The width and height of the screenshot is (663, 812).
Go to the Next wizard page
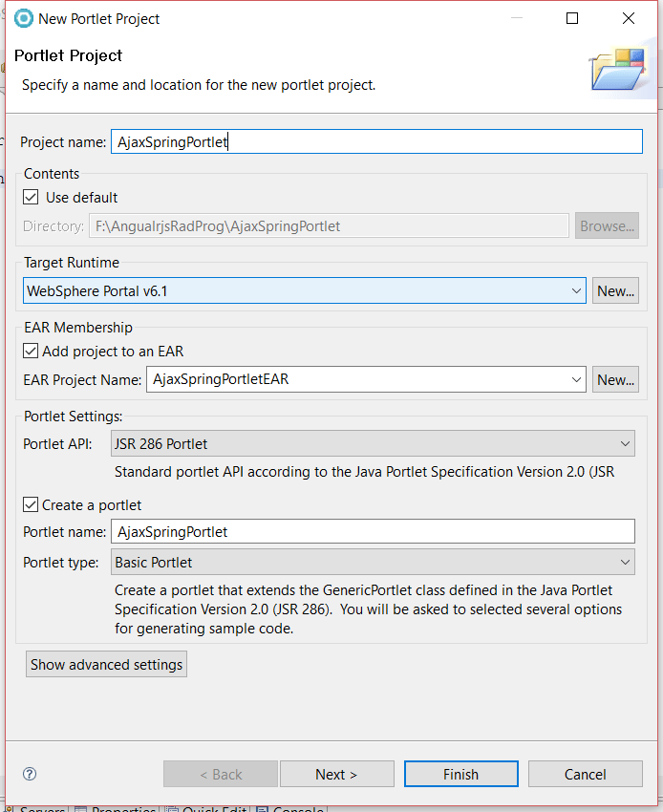336,774
